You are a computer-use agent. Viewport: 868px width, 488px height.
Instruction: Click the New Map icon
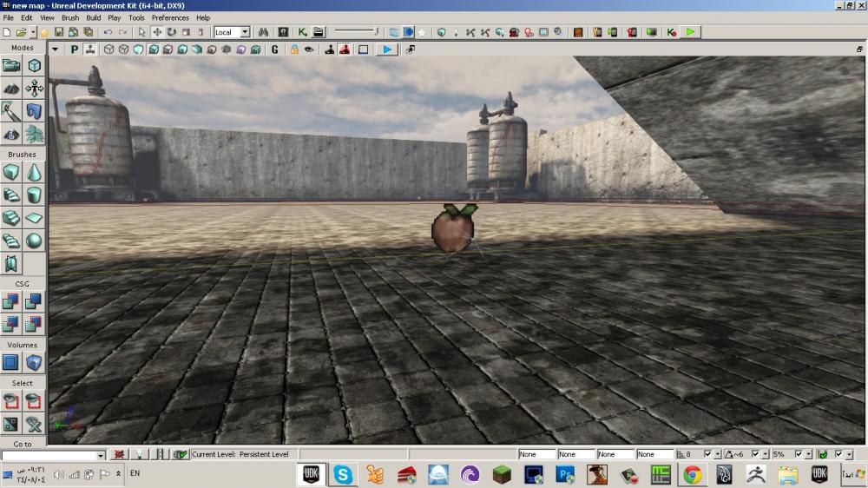(x=7, y=32)
